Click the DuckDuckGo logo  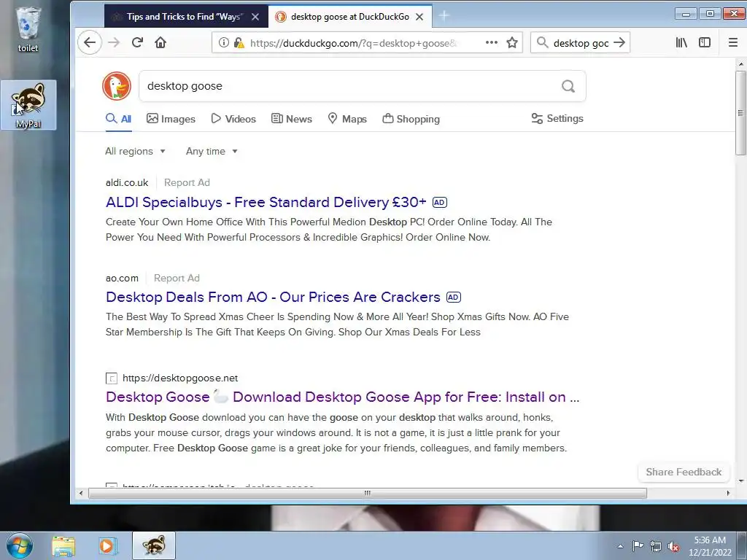tap(116, 86)
